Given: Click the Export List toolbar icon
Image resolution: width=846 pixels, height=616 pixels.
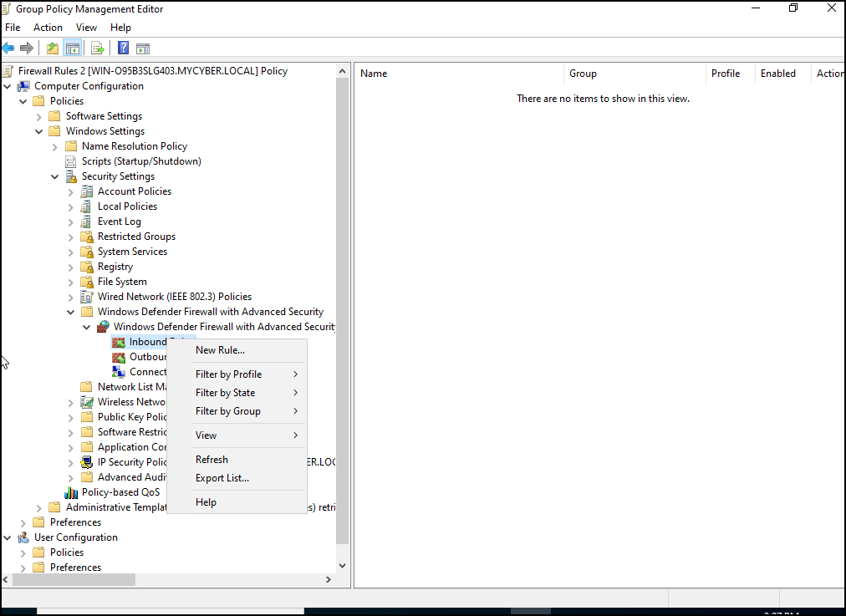Looking at the screenshot, I should (x=98, y=48).
